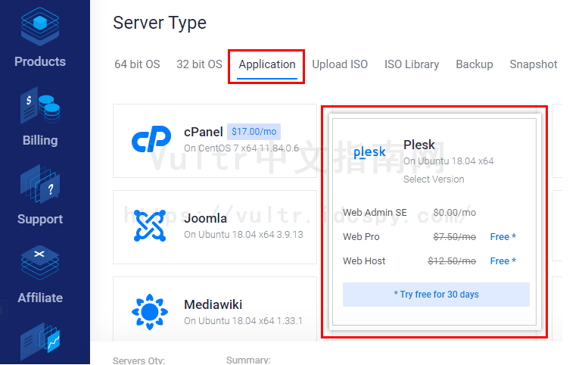Viewport: 588px width, 365px height.
Task: Click the Mediawiki sunflower logo
Action: (x=150, y=312)
